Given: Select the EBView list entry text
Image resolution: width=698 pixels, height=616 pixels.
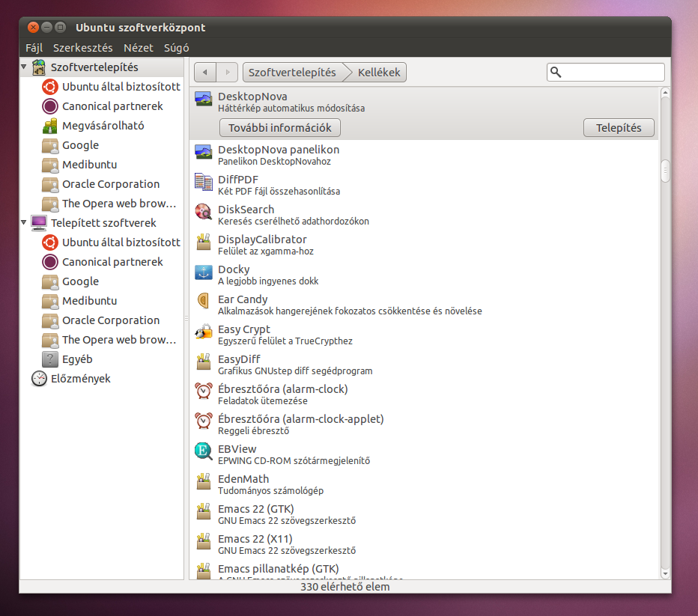Looking at the screenshot, I should (x=294, y=454).
